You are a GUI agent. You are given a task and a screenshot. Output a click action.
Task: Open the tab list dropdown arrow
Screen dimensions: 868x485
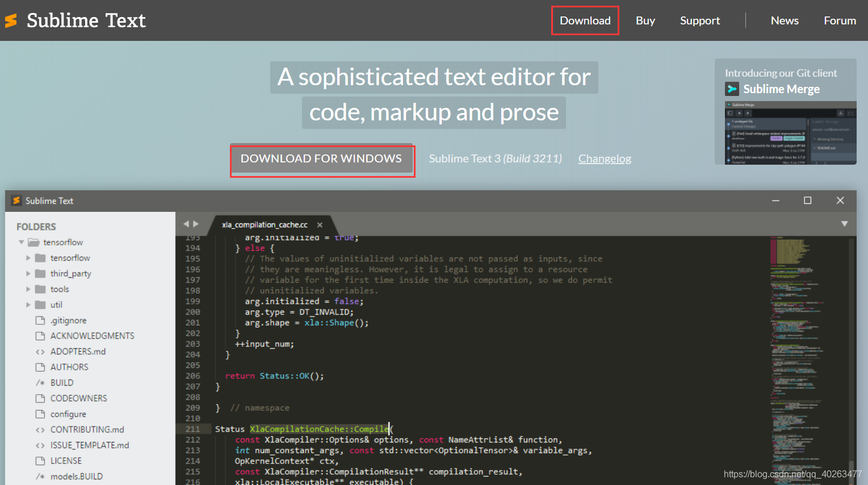[x=844, y=224]
